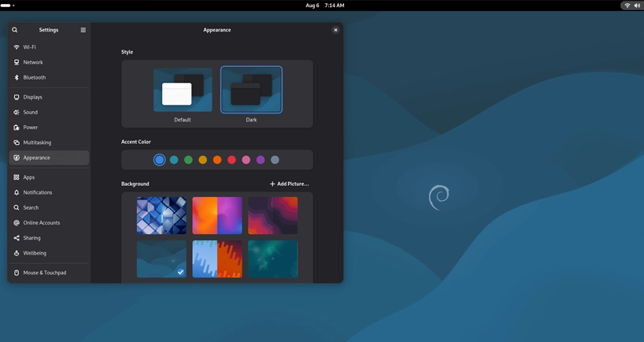Open the date and time clock menu
This screenshot has width=644, height=342.
325,6
